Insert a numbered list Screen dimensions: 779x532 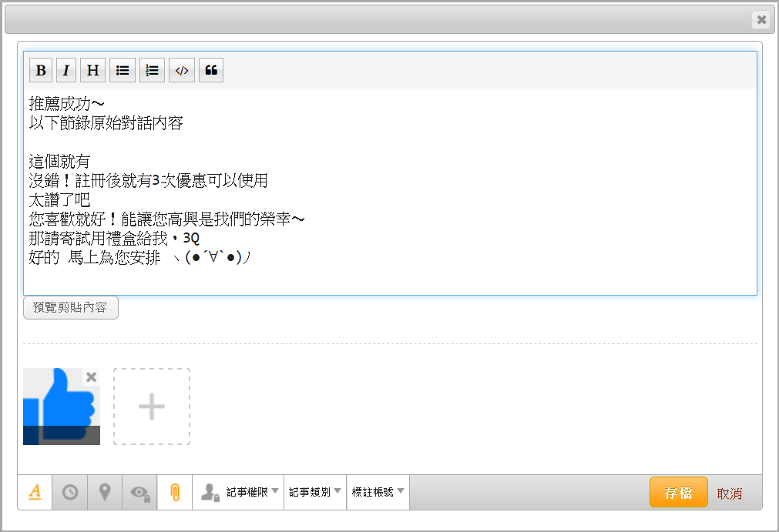(152, 71)
